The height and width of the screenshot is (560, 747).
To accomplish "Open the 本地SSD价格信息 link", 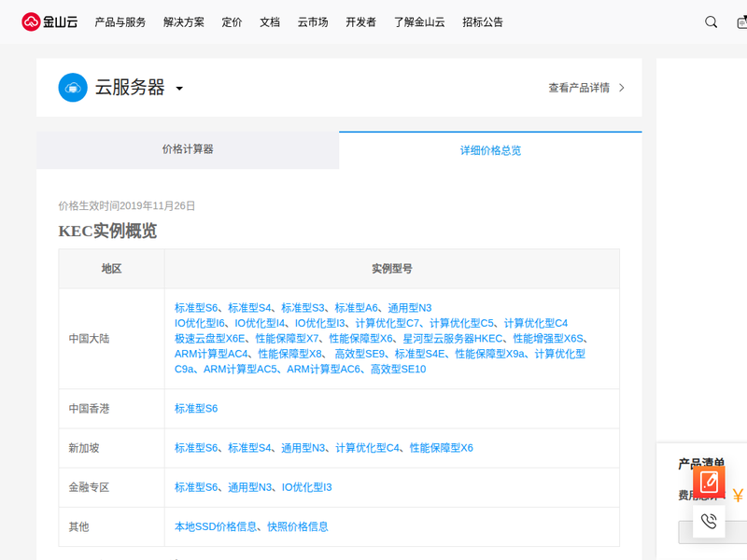I will [216, 526].
